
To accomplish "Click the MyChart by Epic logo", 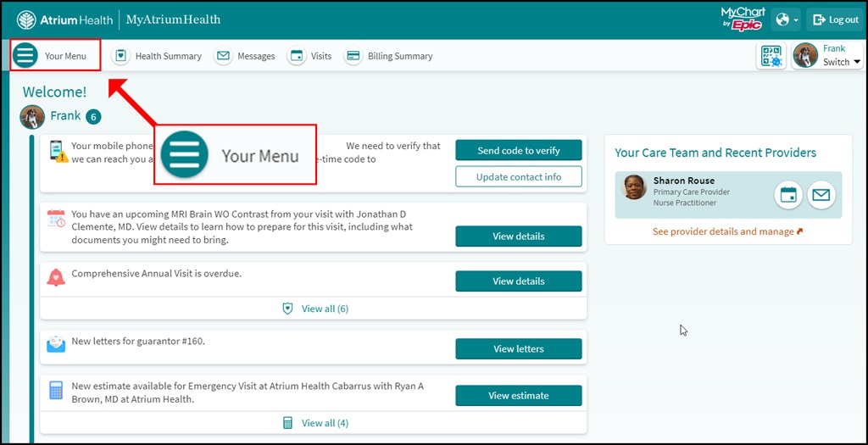I will 743,19.
